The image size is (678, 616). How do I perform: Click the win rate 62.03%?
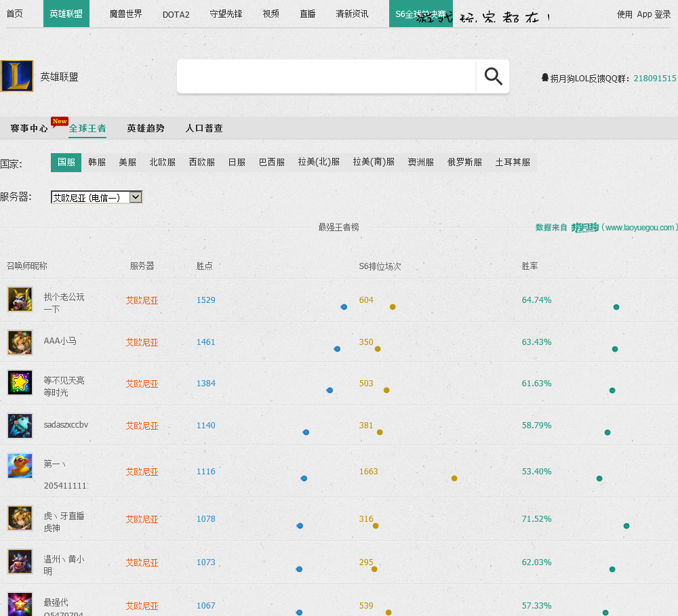536,562
